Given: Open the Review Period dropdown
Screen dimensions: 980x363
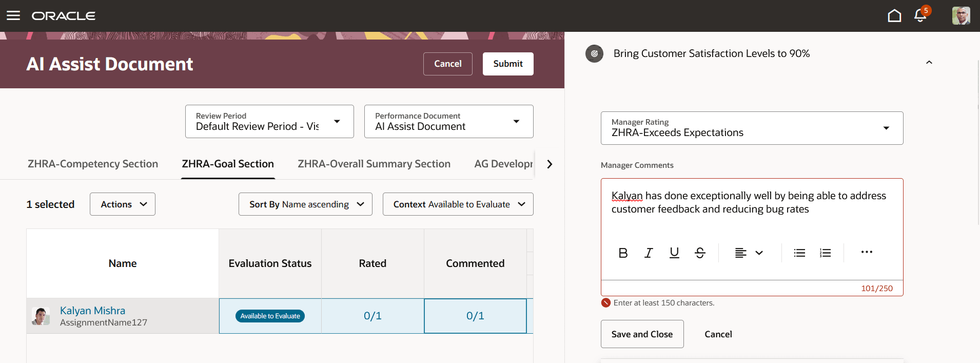Looking at the screenshot, I should 269,121.
